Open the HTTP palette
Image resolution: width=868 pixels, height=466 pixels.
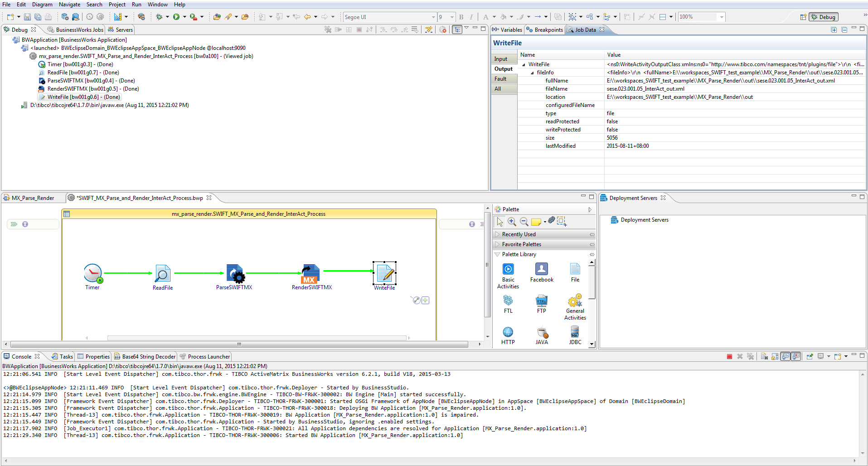click(x=508, y=335)
